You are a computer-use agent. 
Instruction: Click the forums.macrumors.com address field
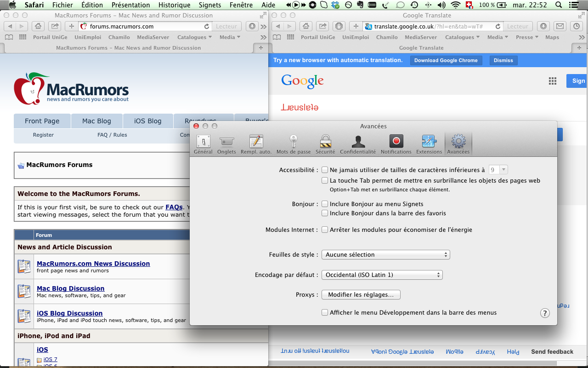(x=145, y=27)
